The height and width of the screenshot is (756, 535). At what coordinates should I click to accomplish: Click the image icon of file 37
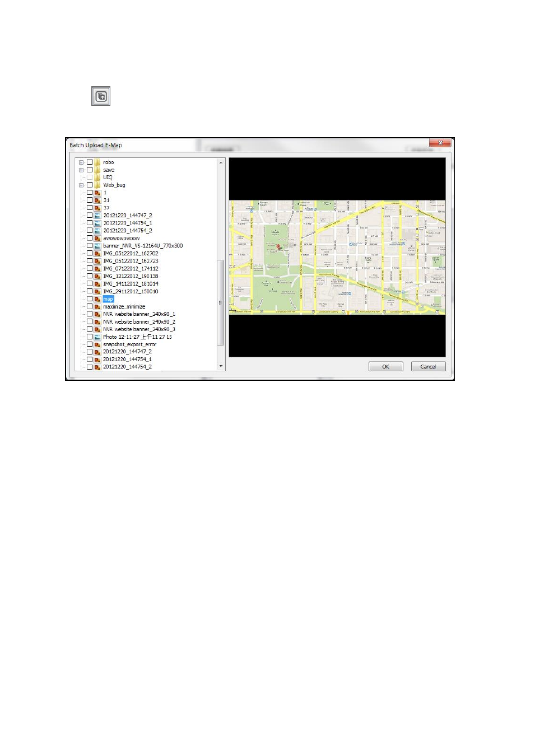97,208
